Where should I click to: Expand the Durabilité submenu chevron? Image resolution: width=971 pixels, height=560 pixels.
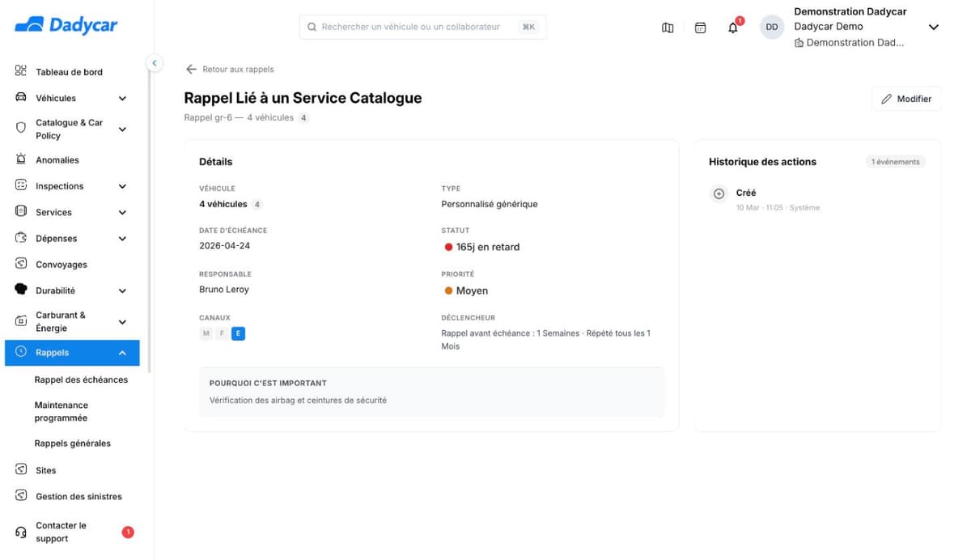click(x=122, y=291)
